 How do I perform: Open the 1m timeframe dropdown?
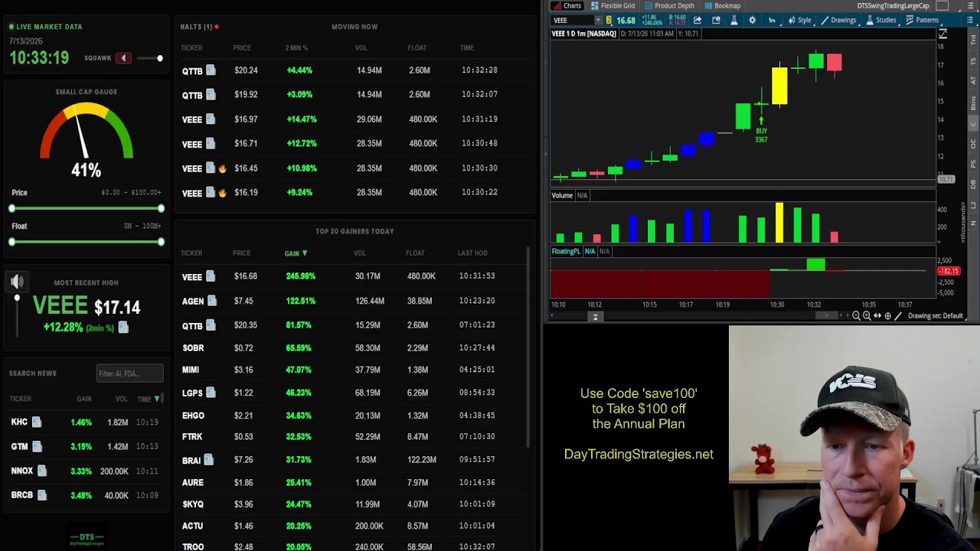(772, 20)
